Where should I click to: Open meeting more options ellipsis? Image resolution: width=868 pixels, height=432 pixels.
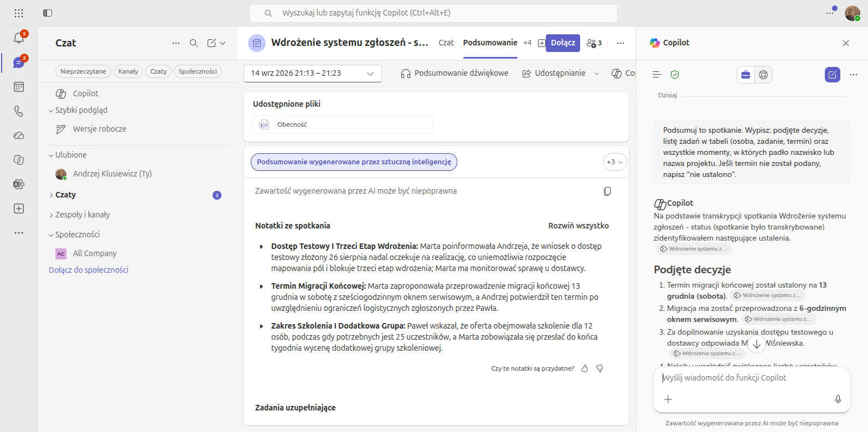click(621, 43)
